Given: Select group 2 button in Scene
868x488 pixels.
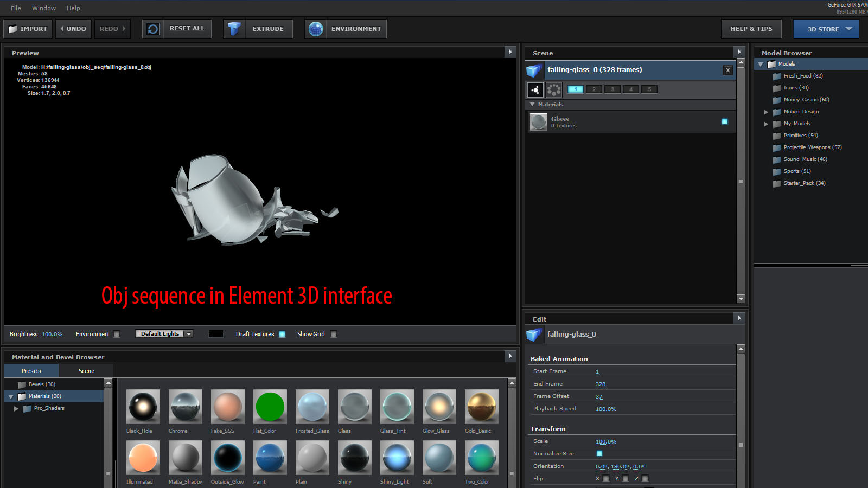Looking at the screenshot, I should coord(594,89).
